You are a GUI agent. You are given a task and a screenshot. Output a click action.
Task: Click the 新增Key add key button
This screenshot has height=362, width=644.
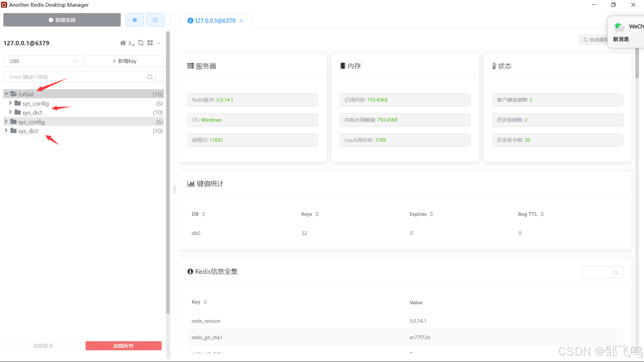tap(124, 61)
